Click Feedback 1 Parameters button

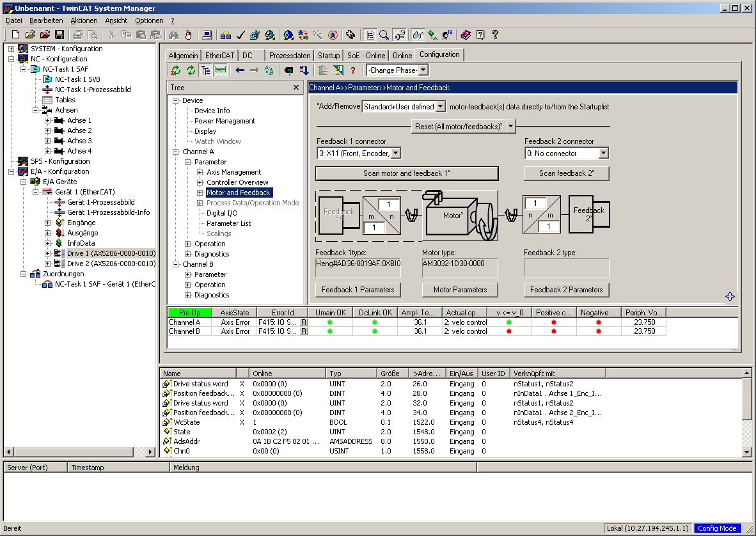click(x=358, y=290)
